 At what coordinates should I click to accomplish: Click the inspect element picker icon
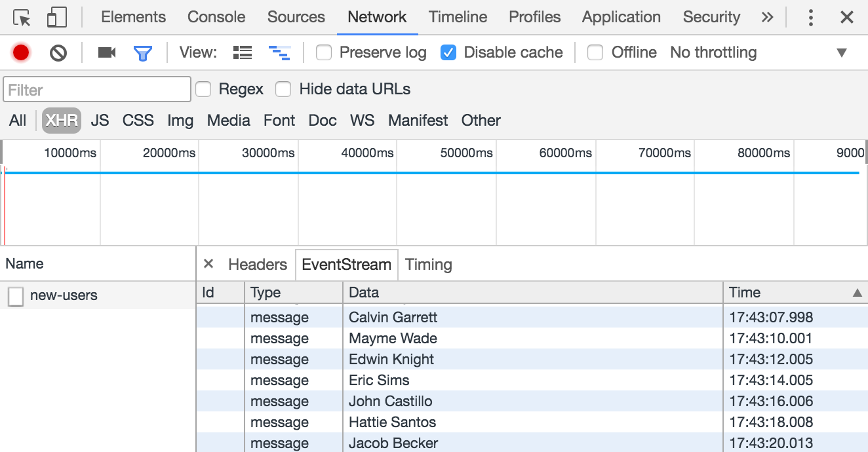point(22,18)
